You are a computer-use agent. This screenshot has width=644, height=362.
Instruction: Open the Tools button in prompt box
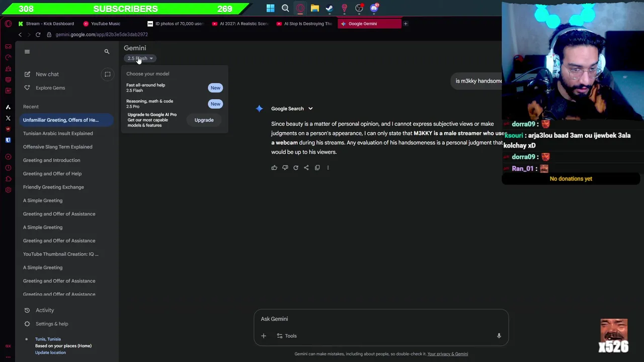coord(287,336)
